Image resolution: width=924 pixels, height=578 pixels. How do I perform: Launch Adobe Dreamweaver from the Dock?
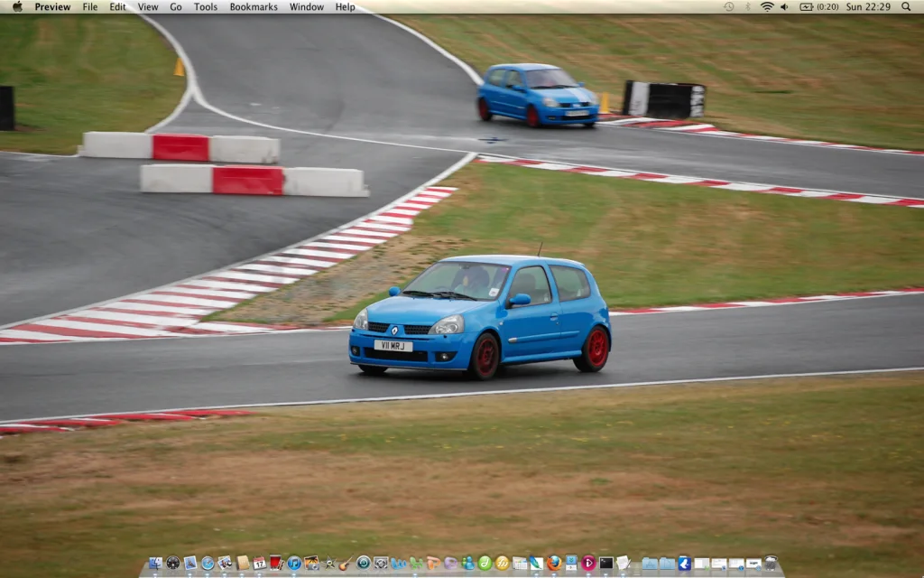[485, 564]
